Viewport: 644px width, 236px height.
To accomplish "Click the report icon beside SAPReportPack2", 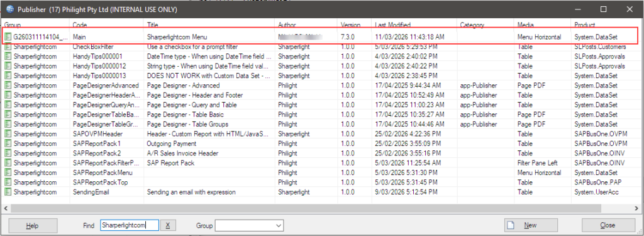I will pos(8,153).
